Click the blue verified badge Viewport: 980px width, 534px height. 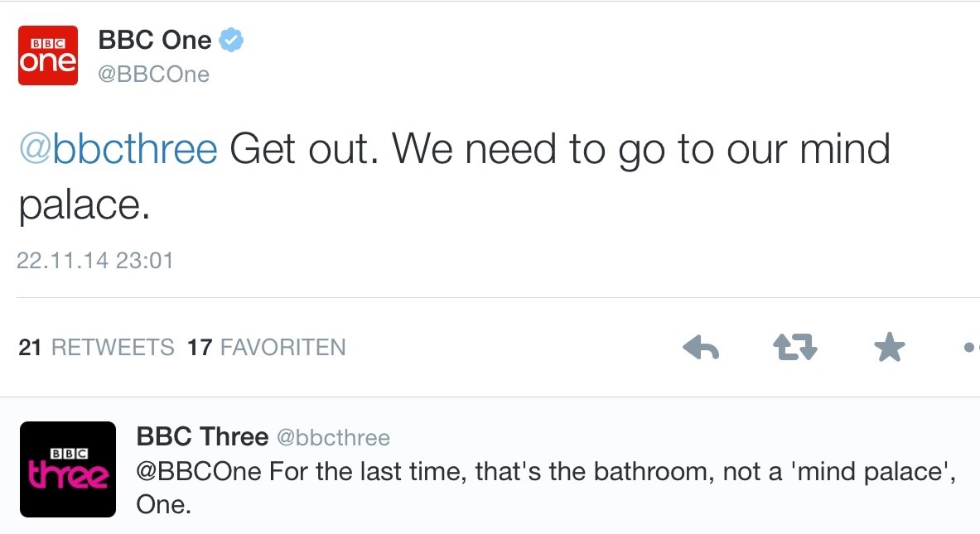point(230,39)
